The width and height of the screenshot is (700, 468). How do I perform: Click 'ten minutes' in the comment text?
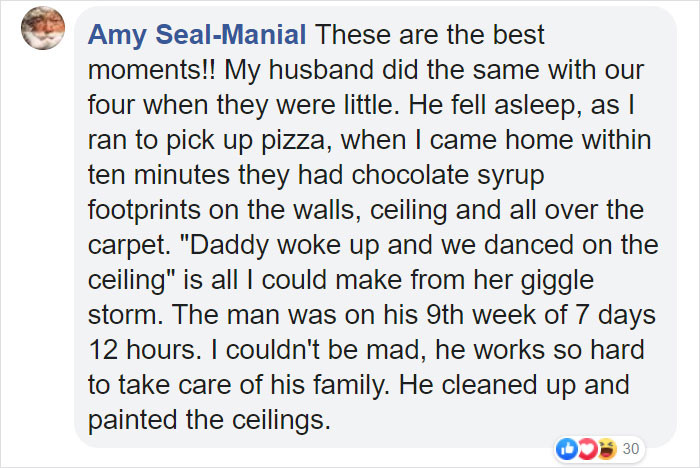159,175
